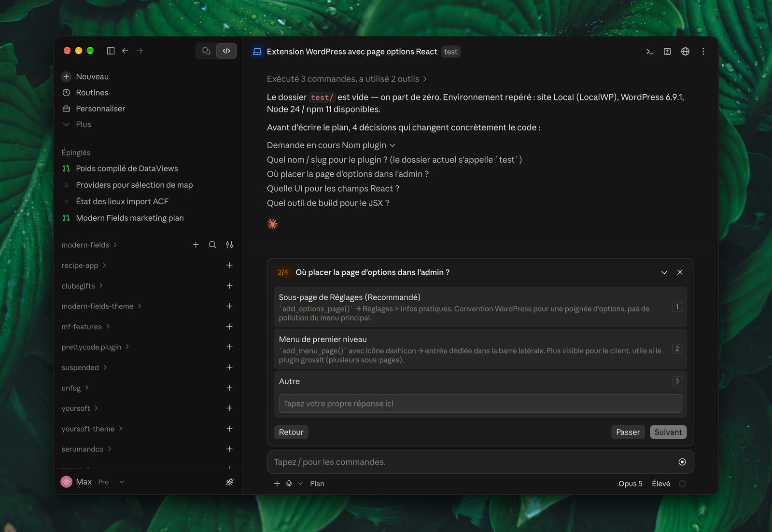Toggle the sidebar panel icon
This screenshot has width=772, height=532.
coord(111,51)
